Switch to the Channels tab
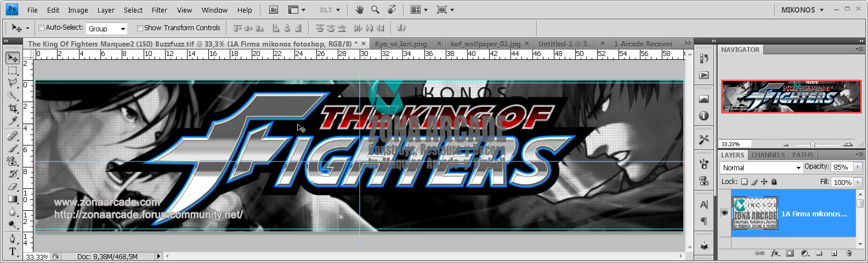Screen dimensions: 868x263 click(x=768, y=155)
